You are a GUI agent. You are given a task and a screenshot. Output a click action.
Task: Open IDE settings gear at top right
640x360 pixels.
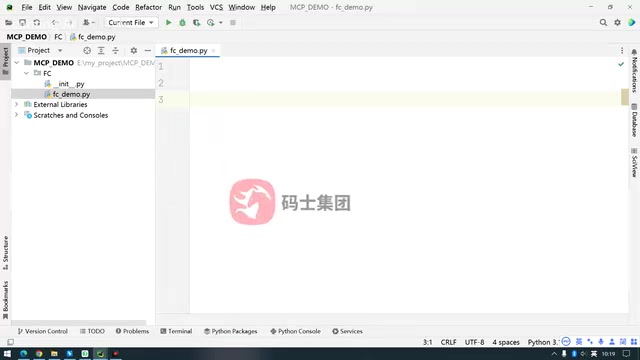coord(618,22)
